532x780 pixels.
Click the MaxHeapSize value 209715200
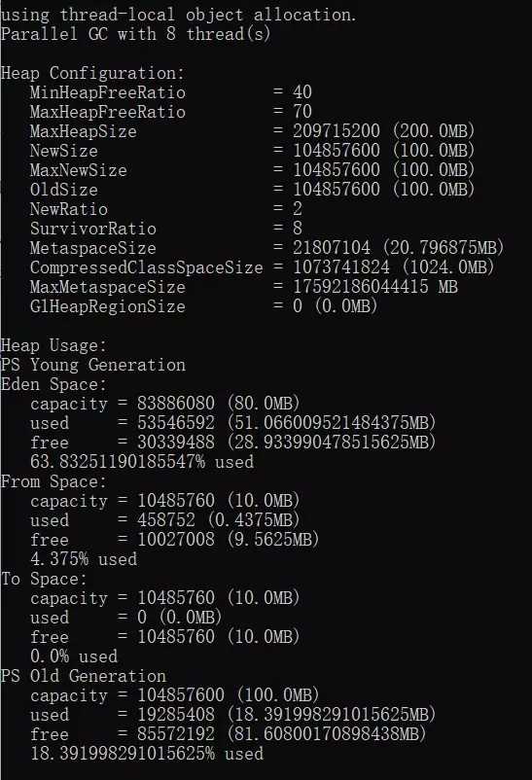[336, 131]
